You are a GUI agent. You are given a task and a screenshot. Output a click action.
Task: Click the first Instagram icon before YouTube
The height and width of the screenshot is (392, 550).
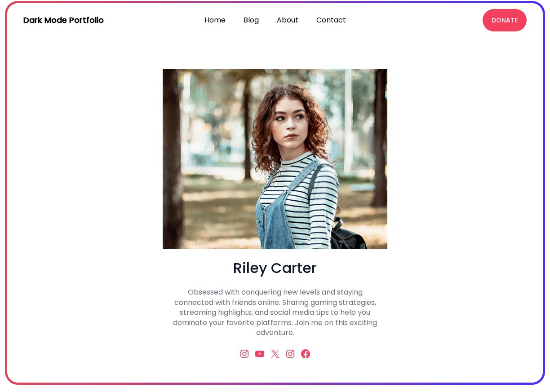tap(244, 354)
